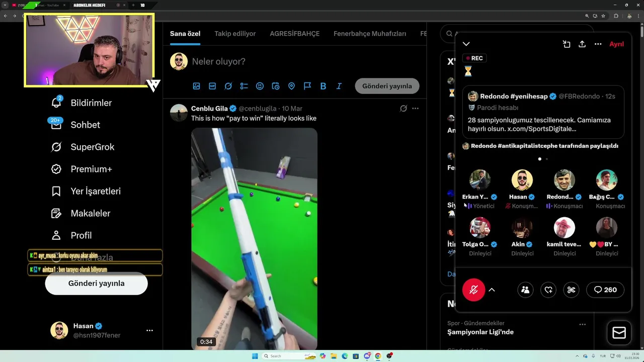Open the Grok icon in the composer toolbar
The height and width of the screenshot is (362, 644).
click(228, 86)
